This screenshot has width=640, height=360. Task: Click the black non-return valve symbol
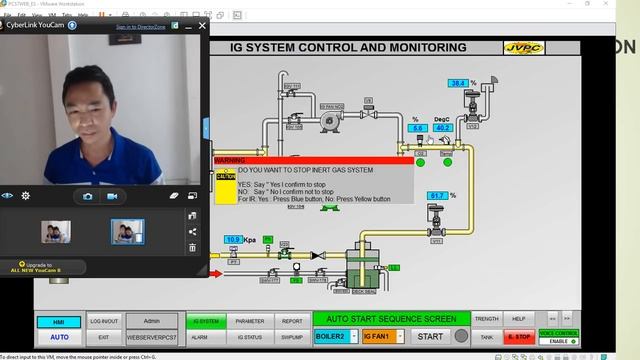pyautogui.click(x=318, y=256)
